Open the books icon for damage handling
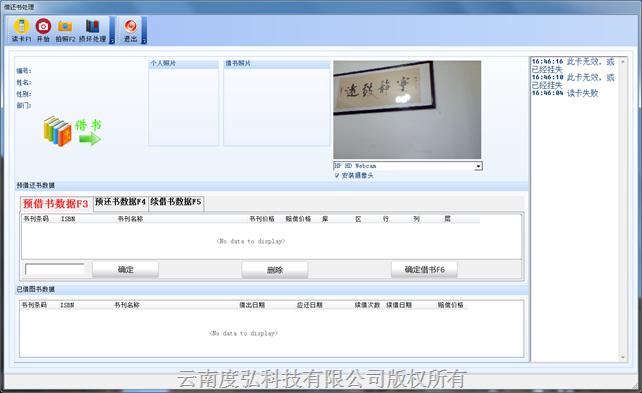 [x=93, y=27]
